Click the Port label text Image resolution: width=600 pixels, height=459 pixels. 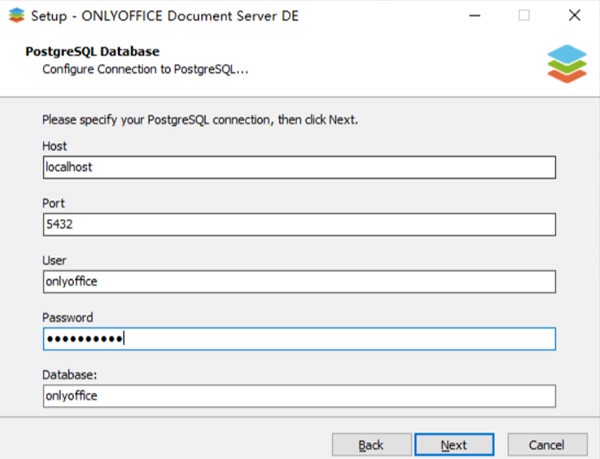point(53,203)
